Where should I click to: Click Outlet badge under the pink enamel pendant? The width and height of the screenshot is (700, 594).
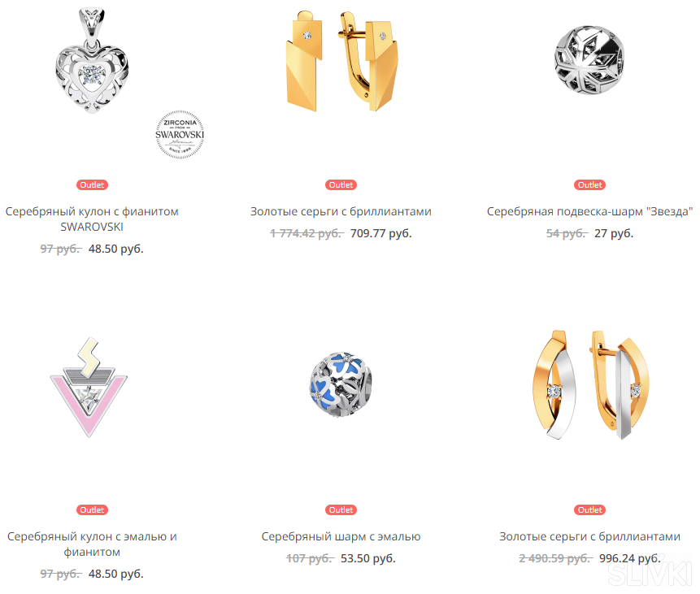click(x=92, y=509)
